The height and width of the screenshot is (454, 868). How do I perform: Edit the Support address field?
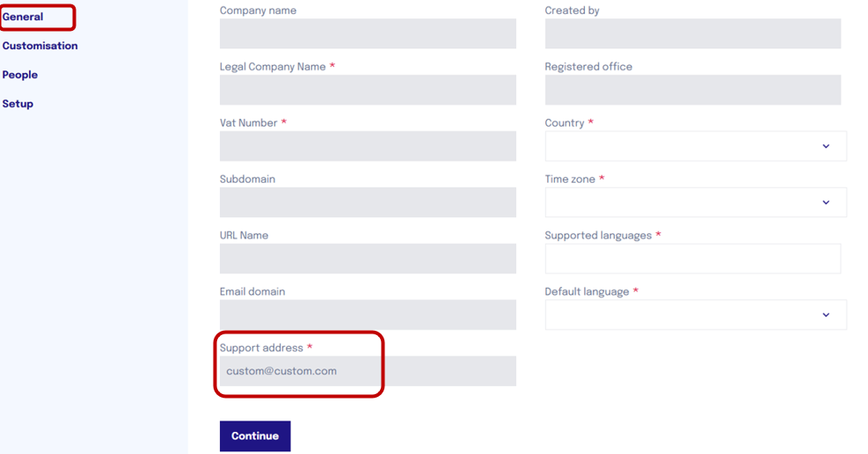[x=368, y=371]
